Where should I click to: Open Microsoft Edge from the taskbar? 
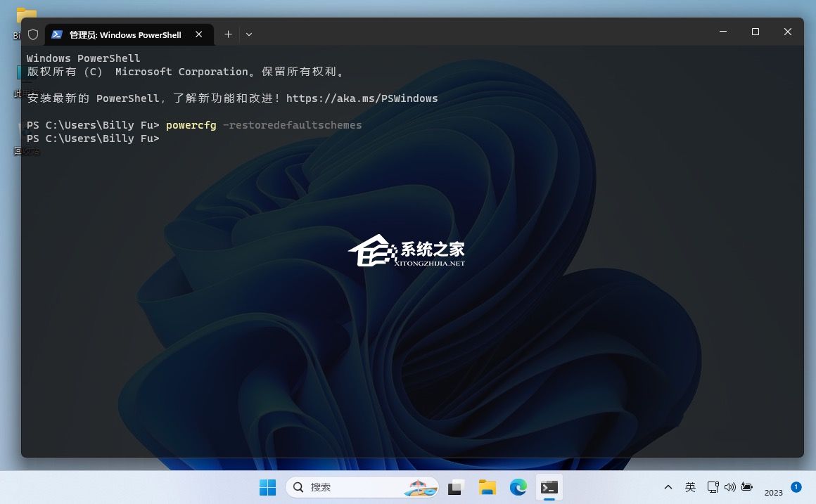click(x=518, y=487)
